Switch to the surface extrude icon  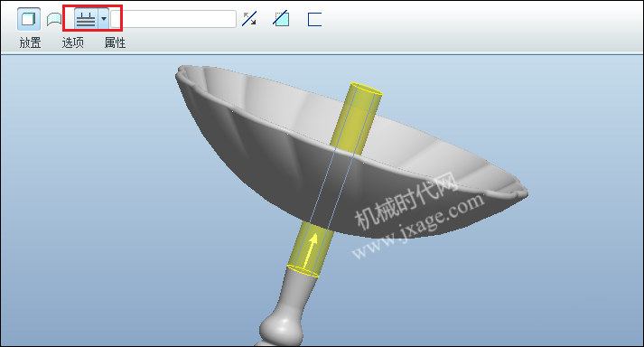click(54, 19)
